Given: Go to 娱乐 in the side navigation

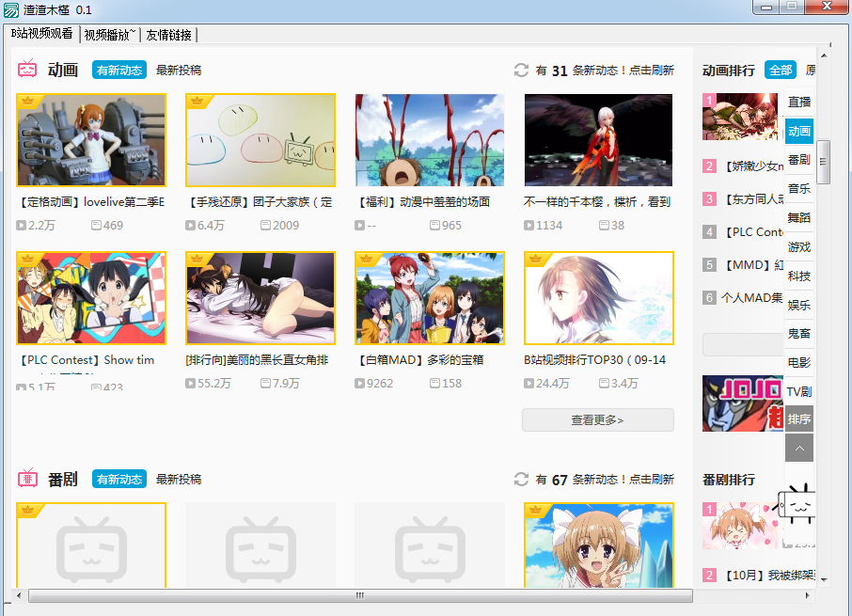Looking at the screenshot, I should click(x=799, y=305).
